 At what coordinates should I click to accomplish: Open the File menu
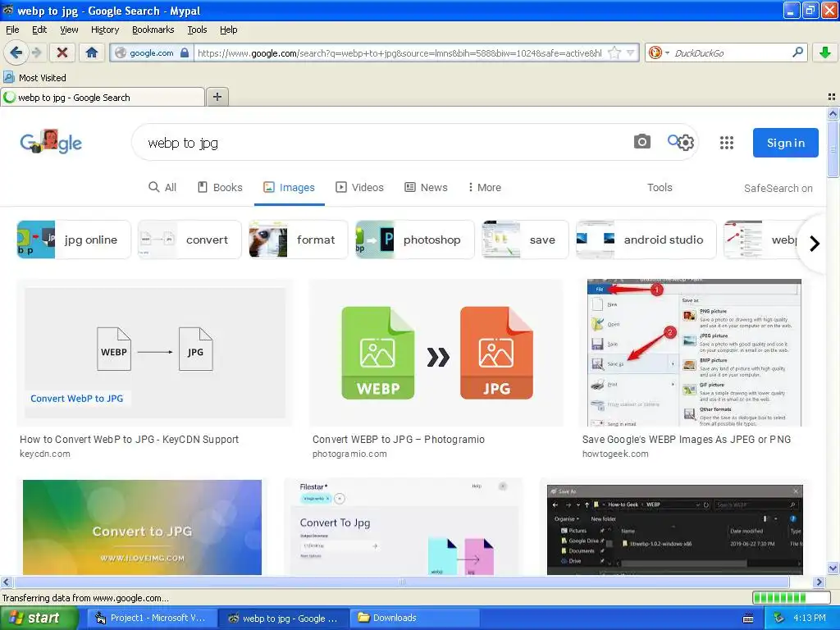12,30
